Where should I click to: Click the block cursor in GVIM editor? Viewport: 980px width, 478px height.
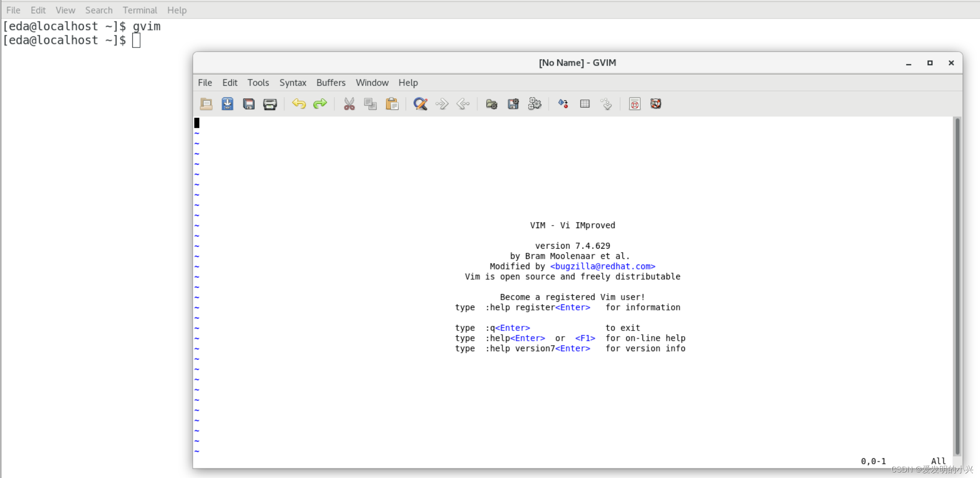coord(197,123)
